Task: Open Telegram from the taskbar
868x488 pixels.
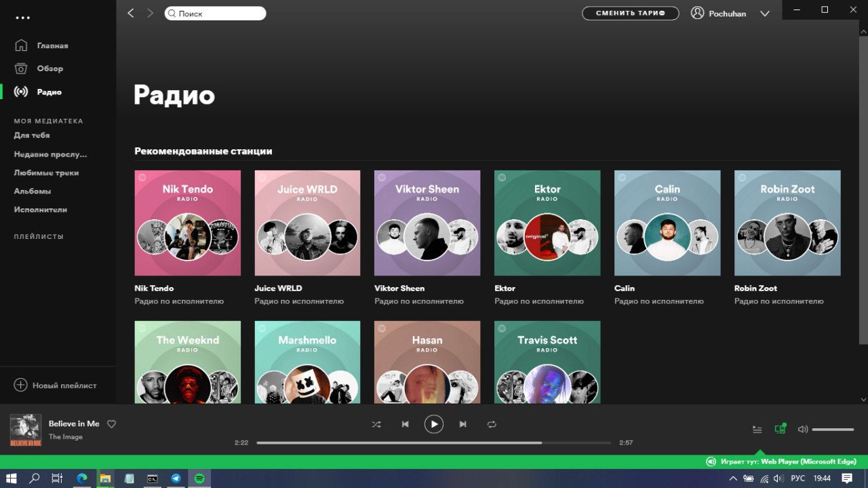Action: click(x=176, y=478)
